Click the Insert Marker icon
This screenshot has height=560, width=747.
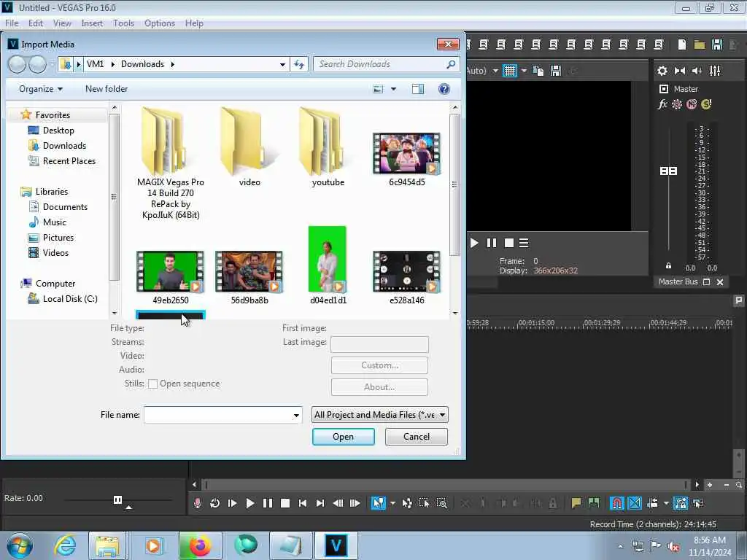coord(576,503)
